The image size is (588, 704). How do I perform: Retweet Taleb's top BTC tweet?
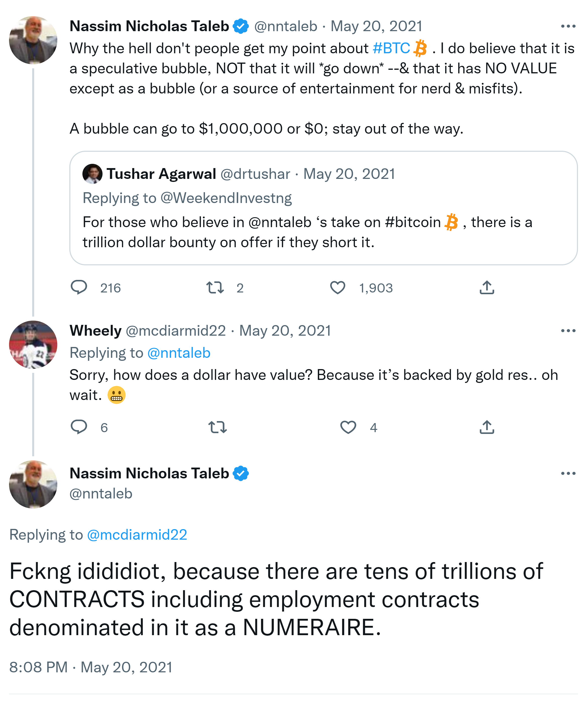[x=215, y=287]
